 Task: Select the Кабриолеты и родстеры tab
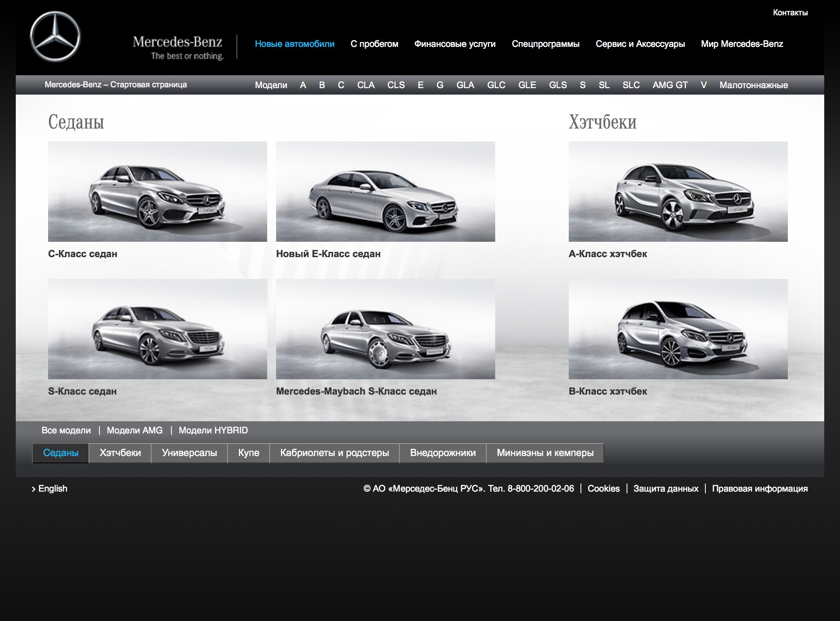coord(334,453)
